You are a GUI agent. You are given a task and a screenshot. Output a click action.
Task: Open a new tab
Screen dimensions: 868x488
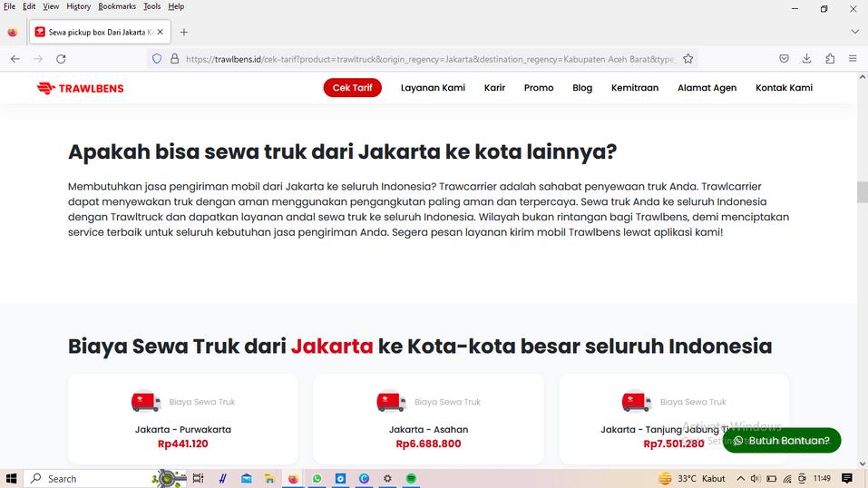pos(184,32)
